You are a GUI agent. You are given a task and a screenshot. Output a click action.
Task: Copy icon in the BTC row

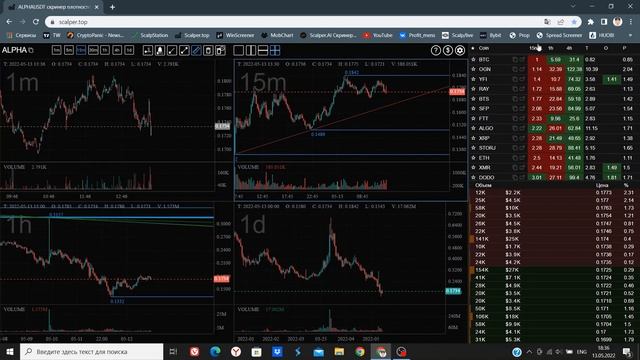coord(515,60)
